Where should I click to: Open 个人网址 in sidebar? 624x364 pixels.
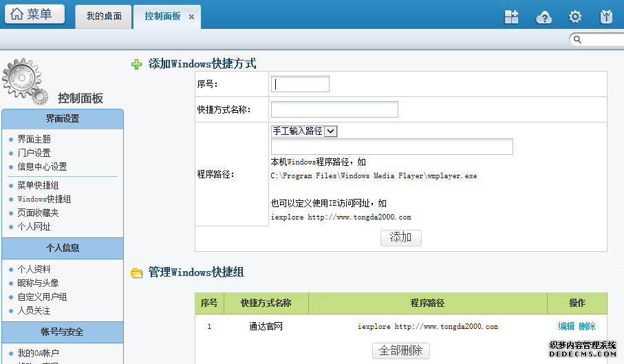point(34,227)
